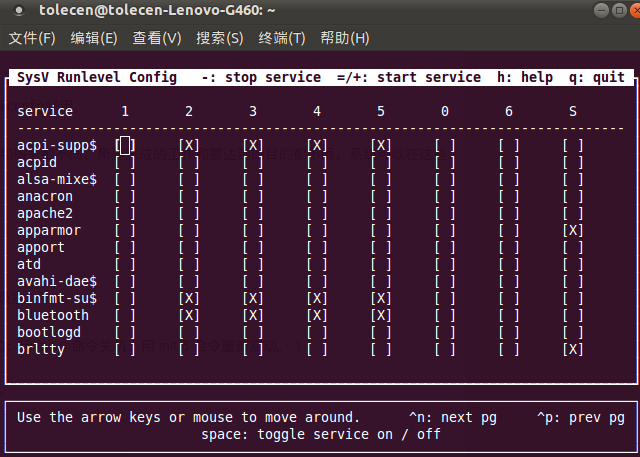The width and height of the screenshot is (640, 457).
Task: Click the bluetooth service name
Action: [x=53, y=316]
